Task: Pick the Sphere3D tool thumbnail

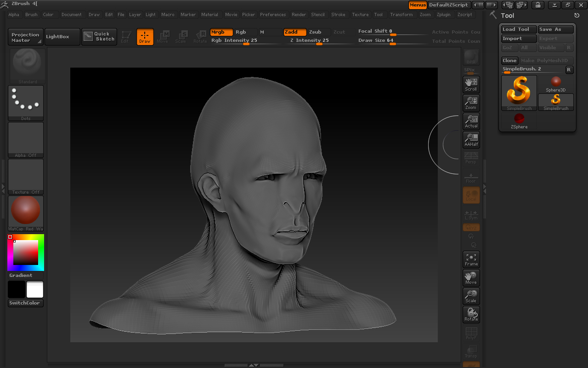Action: pos(556,84)
